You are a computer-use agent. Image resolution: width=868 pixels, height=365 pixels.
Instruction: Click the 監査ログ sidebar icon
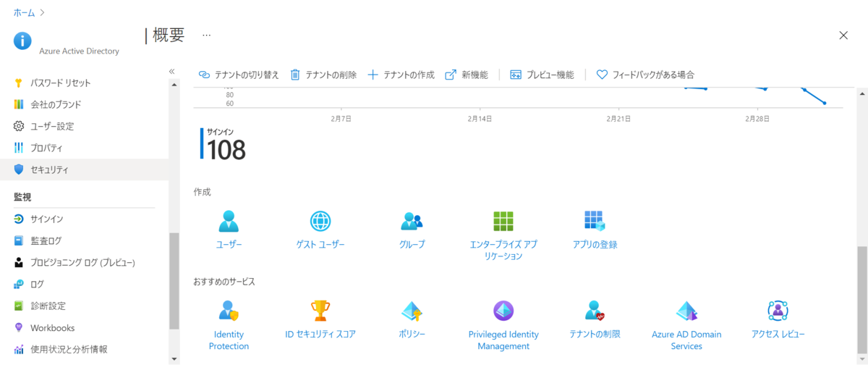pyautogui.click(x=19, y=240)
